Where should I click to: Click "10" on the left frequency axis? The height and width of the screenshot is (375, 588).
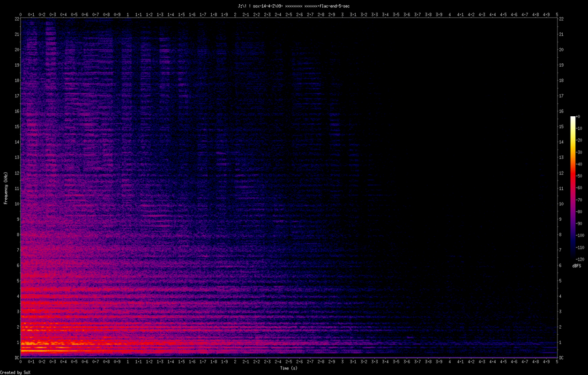[16, 203]
